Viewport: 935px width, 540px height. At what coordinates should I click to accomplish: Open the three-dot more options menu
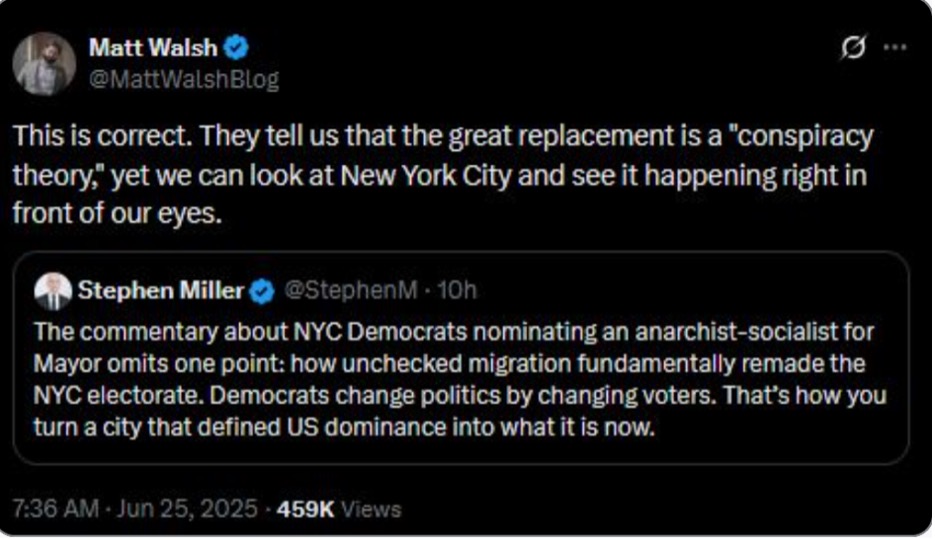pos(895,47)
